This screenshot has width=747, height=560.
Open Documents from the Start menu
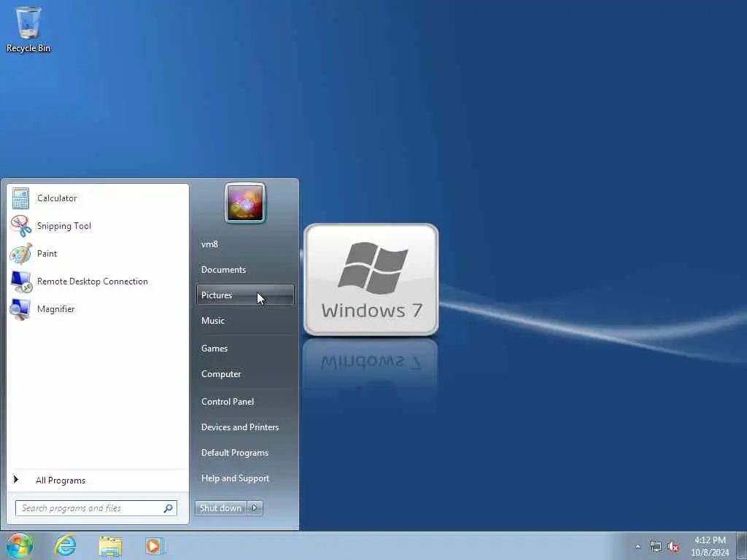[245, 270]
